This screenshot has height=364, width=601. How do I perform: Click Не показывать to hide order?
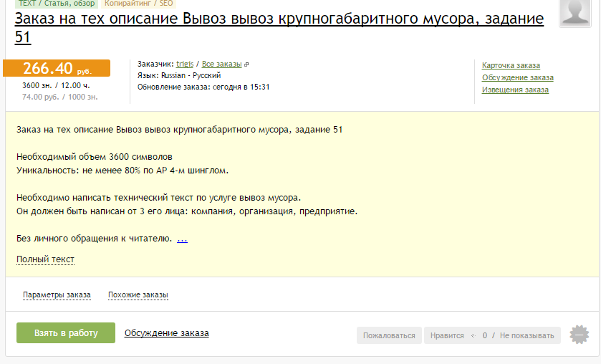click(x=527, y=335)
